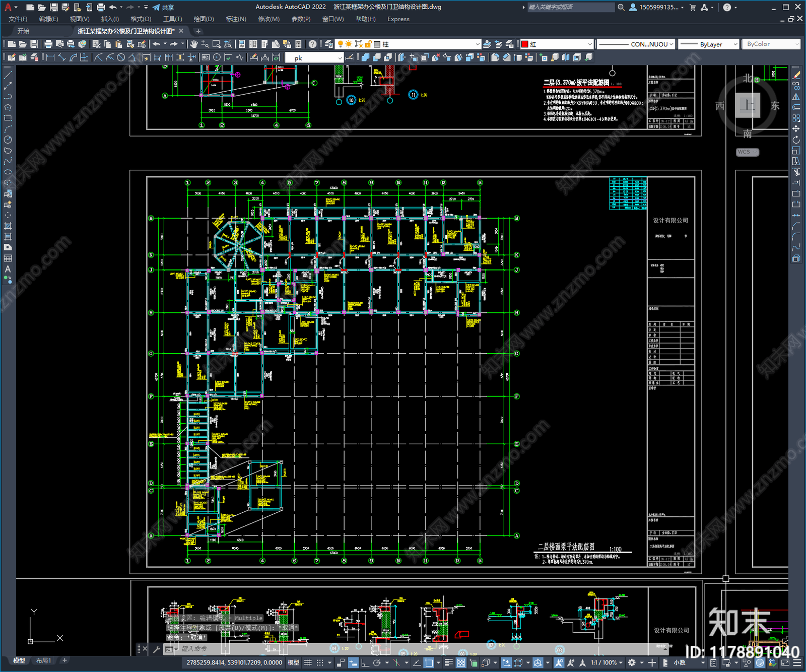806x672 pixels.
Task: Select the Rectangle draw tool
Action: 8,118
